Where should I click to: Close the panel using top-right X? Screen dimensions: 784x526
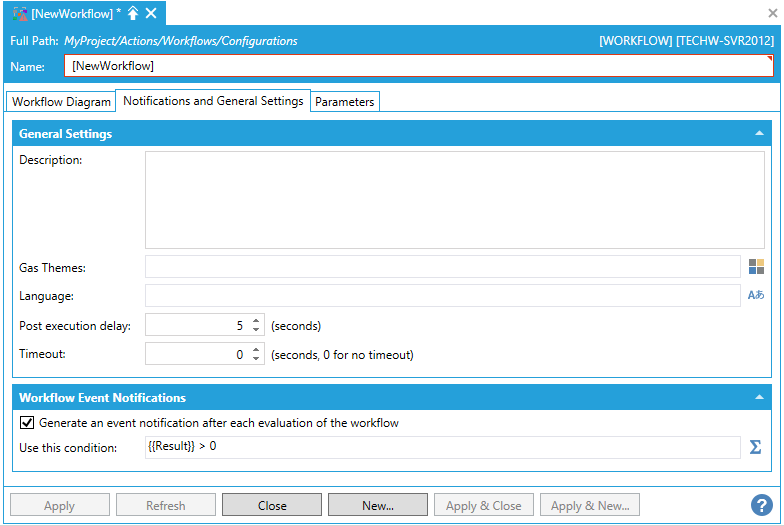[x=772, y=13]
